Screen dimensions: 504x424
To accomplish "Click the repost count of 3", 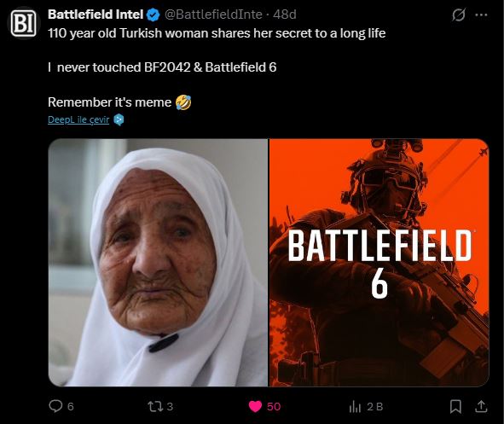I will tap(170, 407).
